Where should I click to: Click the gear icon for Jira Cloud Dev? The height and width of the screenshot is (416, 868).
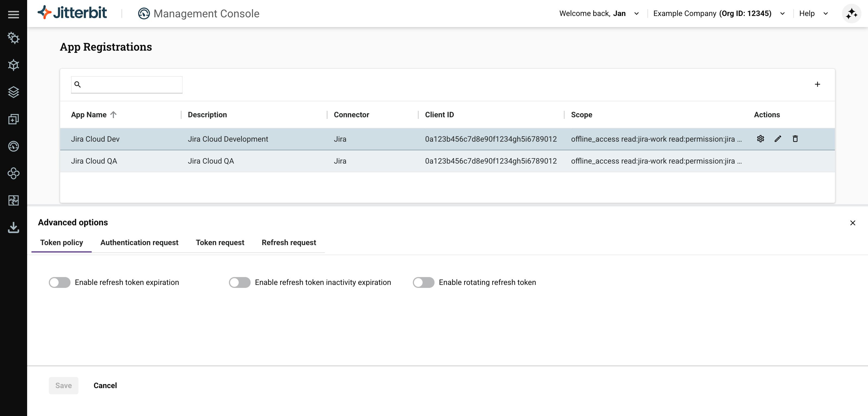(x=760, y=139)
